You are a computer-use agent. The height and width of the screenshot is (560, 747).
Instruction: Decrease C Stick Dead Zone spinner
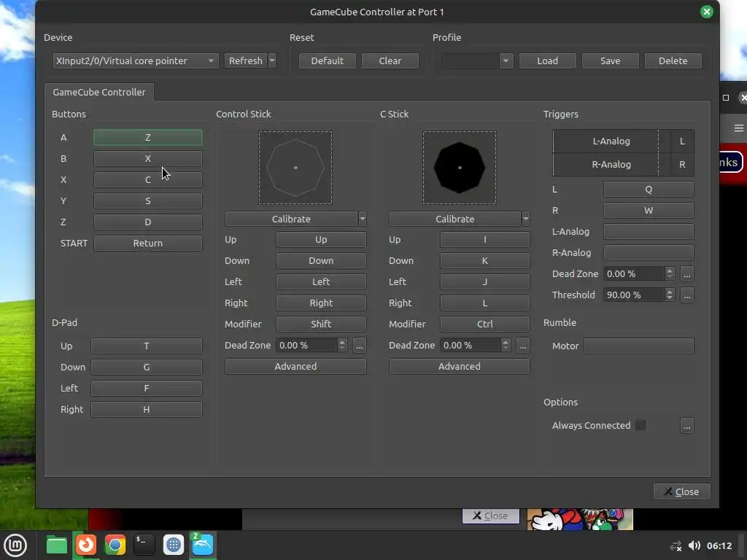(506, 349)
